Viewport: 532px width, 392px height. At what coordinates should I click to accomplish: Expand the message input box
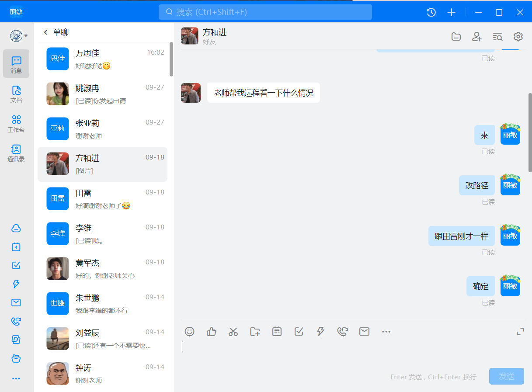[520, 332]
